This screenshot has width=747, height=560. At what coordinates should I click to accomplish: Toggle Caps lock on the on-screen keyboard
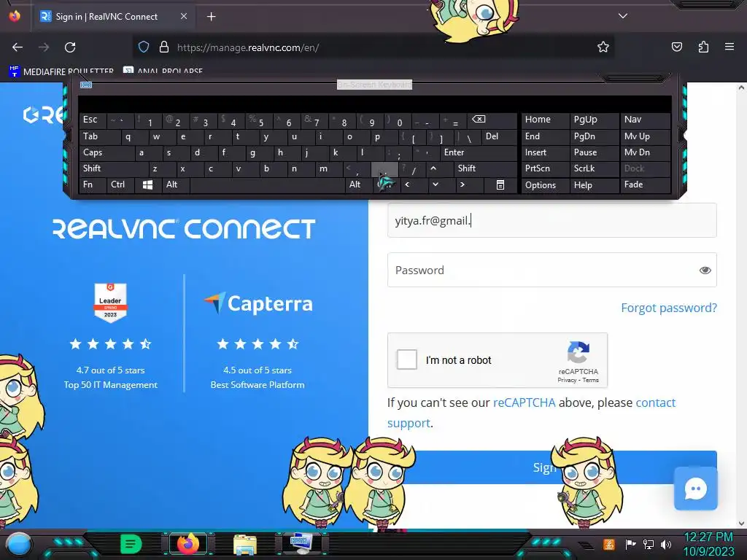click(107, 152)
